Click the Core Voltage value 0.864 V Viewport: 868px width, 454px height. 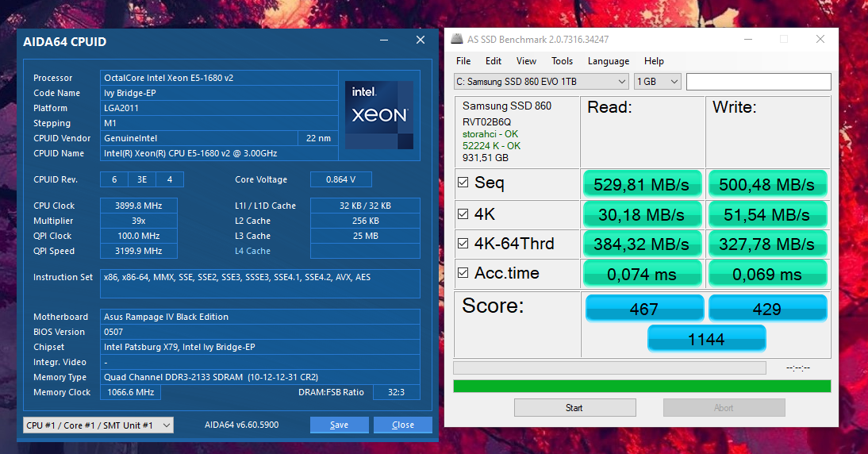point(341,179)
